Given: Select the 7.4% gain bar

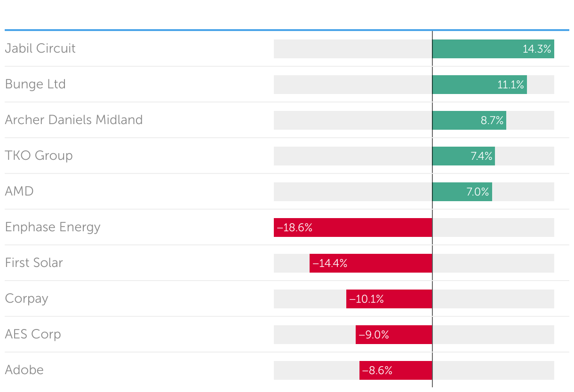Looking at the screenshot, I should click(463, 156).
